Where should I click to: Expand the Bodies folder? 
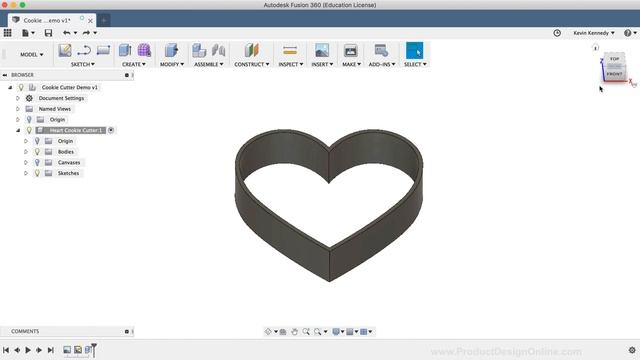click(x=26, y=152)
